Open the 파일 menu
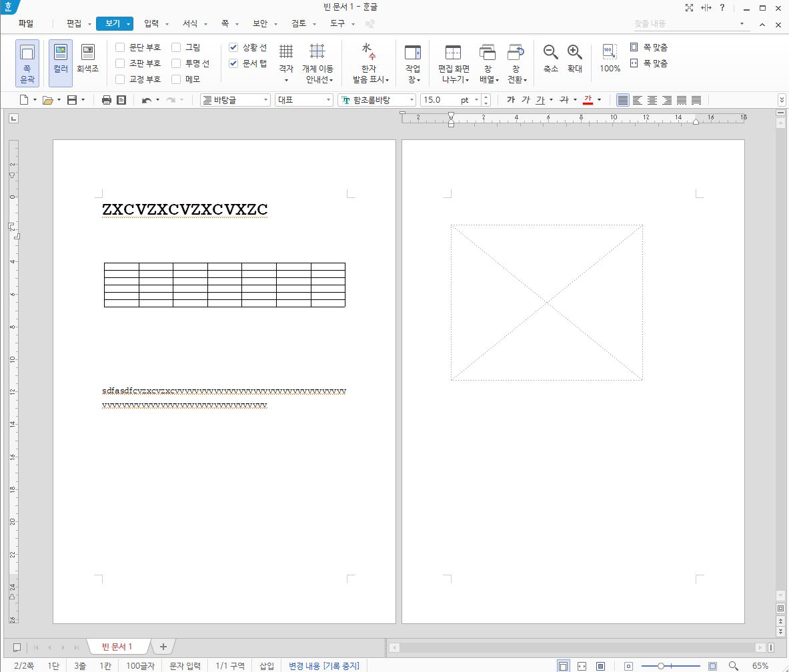This screenshot has height=672, width=789. (26, 23)
